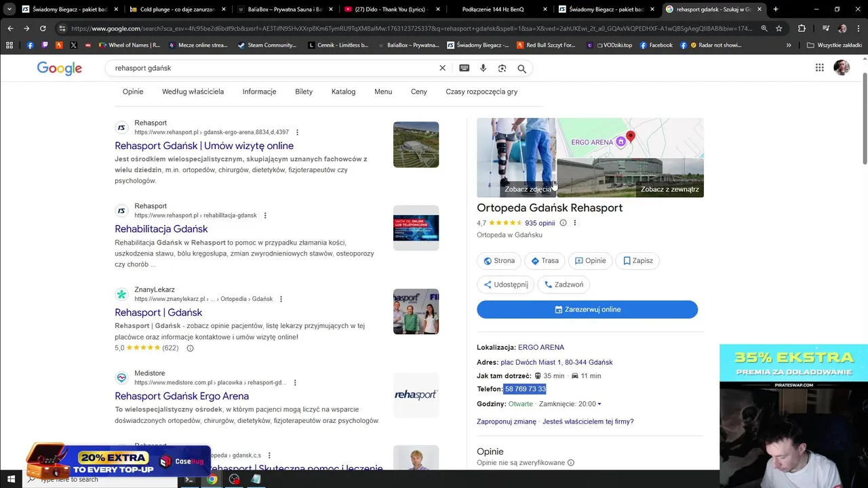Click the Chrome icon in Windows taskbar

pos(212,479)
